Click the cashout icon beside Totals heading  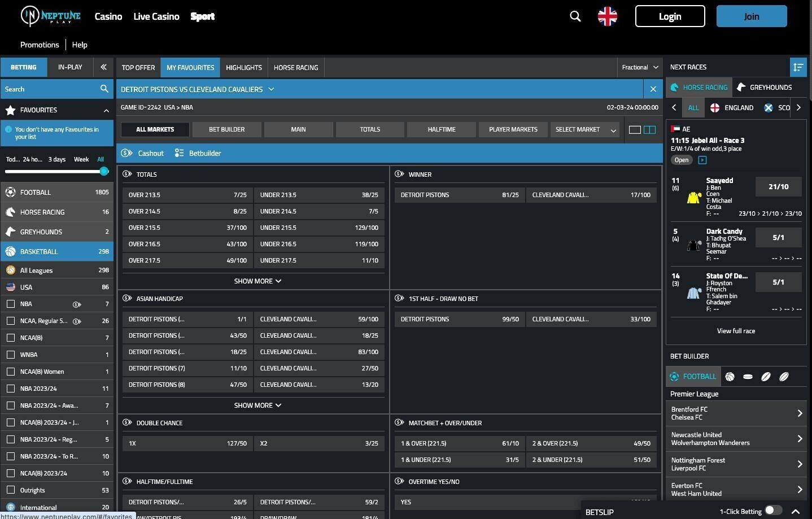coord(127,174)
